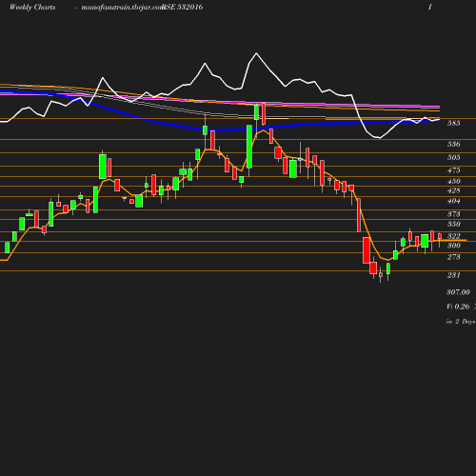Click the munafasutrain website watermark text

pyautogui.click(x=123, y=8)
